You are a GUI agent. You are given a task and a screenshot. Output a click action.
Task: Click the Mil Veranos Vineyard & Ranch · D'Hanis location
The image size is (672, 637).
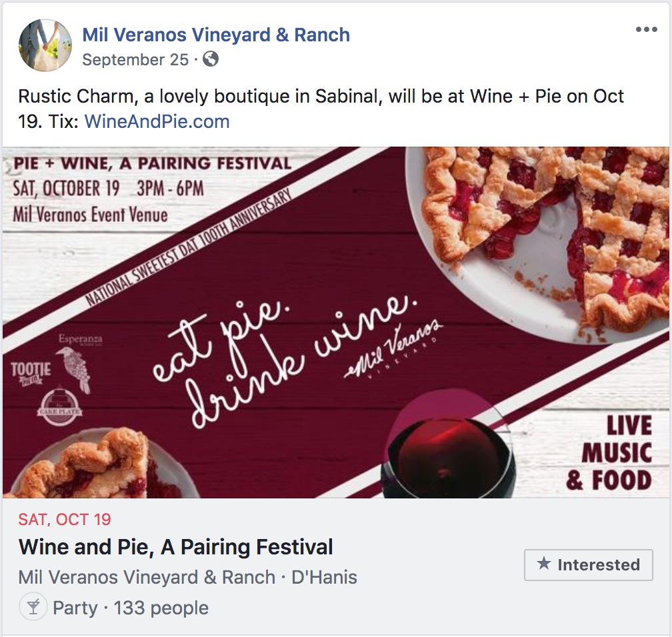tap(188, 577)
